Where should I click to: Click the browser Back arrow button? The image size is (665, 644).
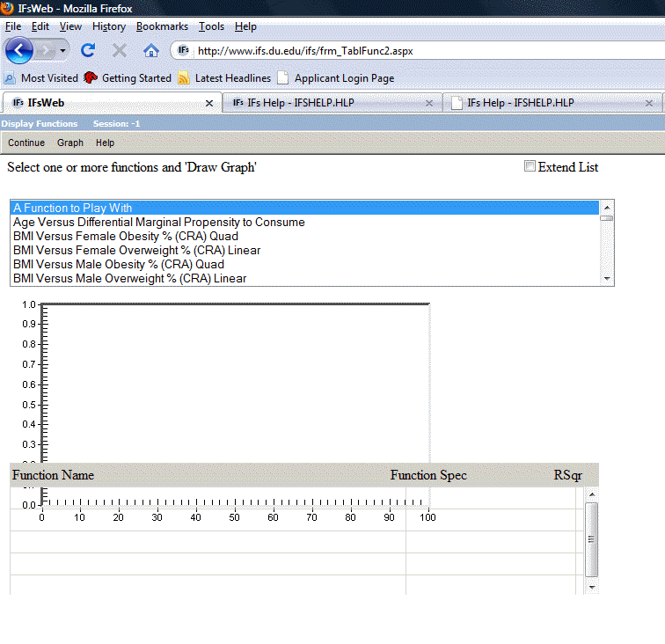18,50
